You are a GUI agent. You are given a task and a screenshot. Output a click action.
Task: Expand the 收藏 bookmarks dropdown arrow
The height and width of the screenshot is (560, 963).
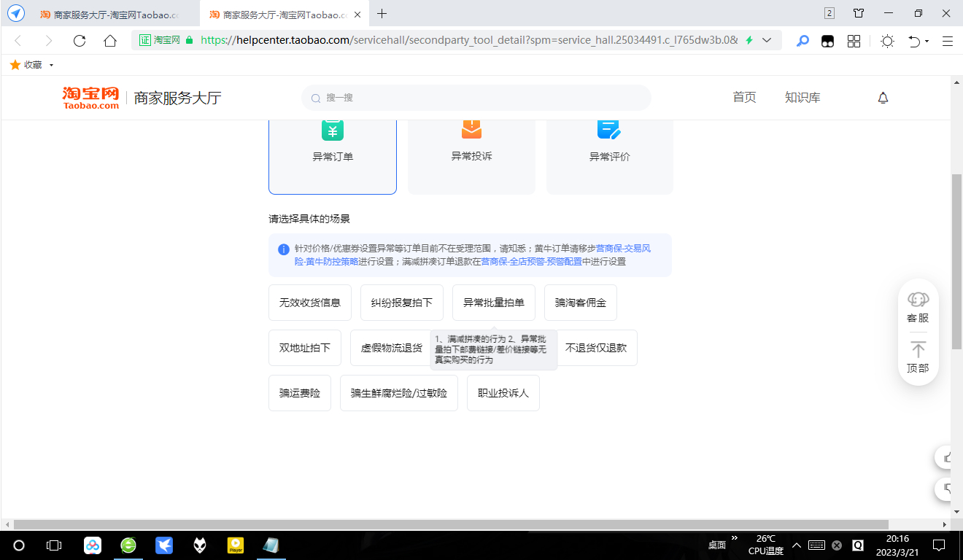coord(51,65)
